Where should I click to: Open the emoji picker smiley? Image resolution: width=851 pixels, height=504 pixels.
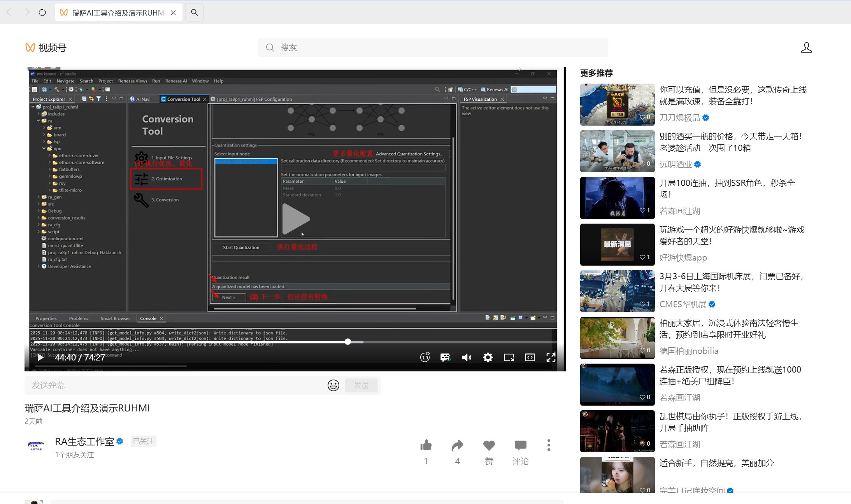pos(333,385)
